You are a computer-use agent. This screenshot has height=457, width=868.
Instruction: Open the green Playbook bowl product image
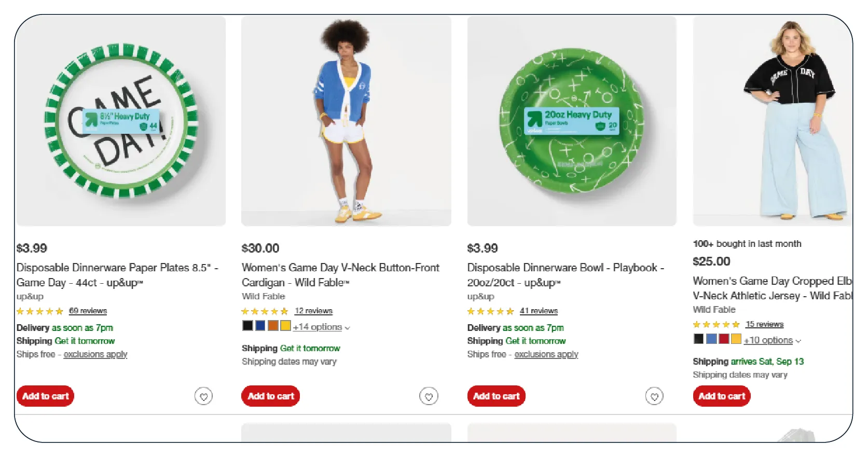click(572, 121)
